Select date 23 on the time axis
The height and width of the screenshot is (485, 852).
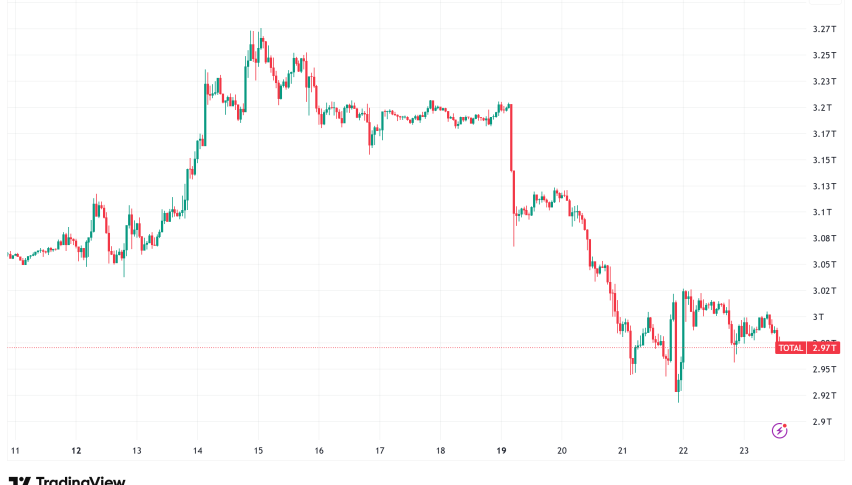point(744,451)
